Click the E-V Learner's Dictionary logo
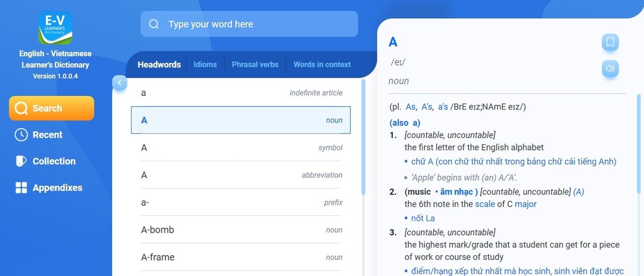The width and height of the screenshot is (644, 276). (x=55, y=28)
